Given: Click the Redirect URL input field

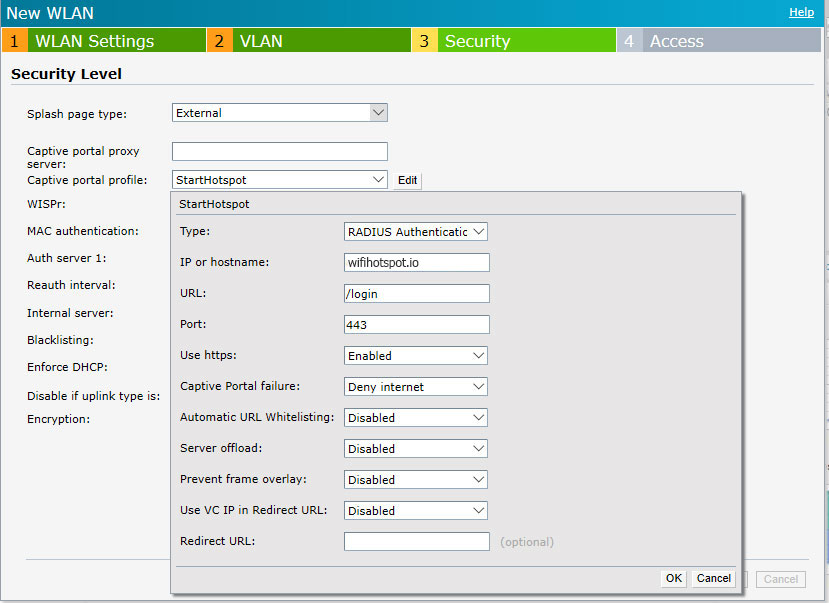Looking at the screenshot, I should [x=416, y=542].
